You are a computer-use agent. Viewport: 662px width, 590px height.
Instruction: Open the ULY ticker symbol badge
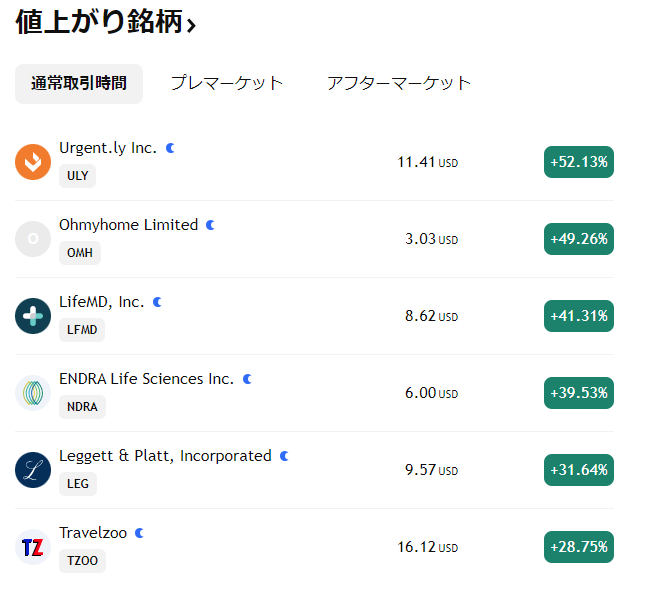click(x=77, y=176)
